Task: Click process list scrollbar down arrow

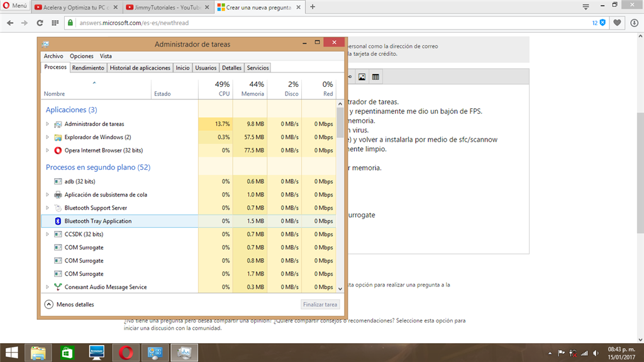Action: (340, 289)
